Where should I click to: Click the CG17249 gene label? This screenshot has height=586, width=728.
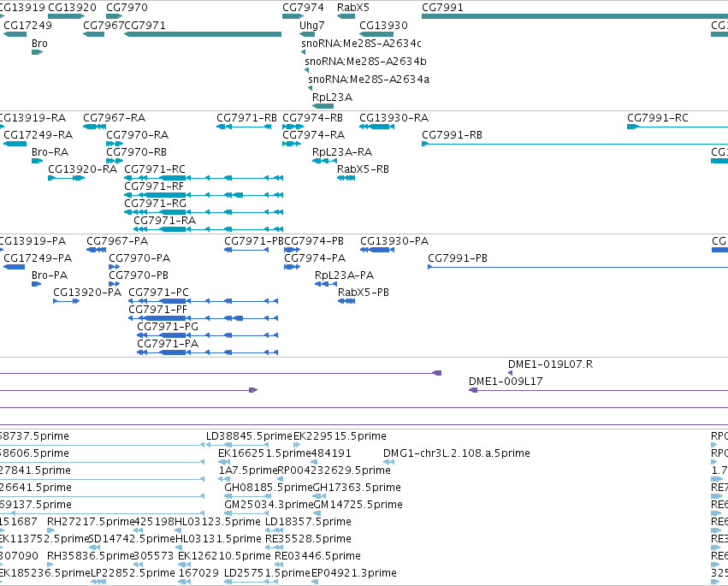(x=27, y=25)
